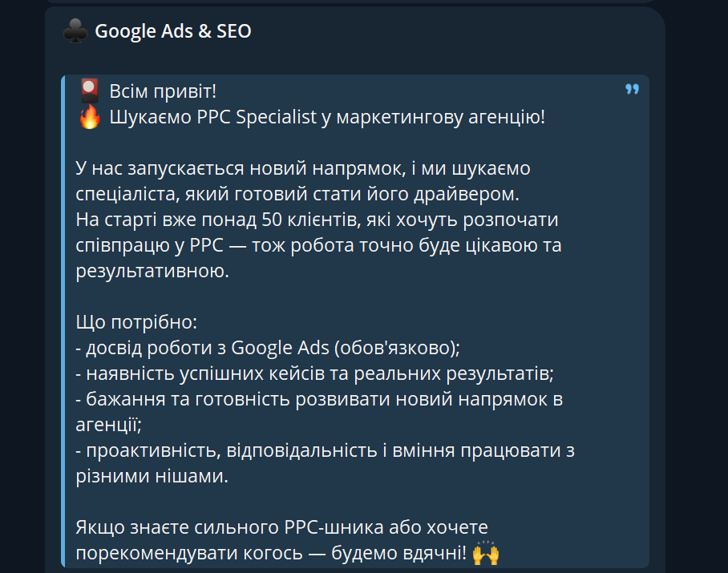Click the blue vertical quote bar on left

64,321
